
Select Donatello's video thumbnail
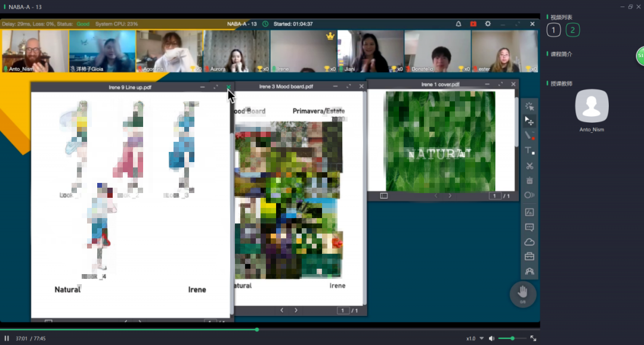(x=438, y=51)
